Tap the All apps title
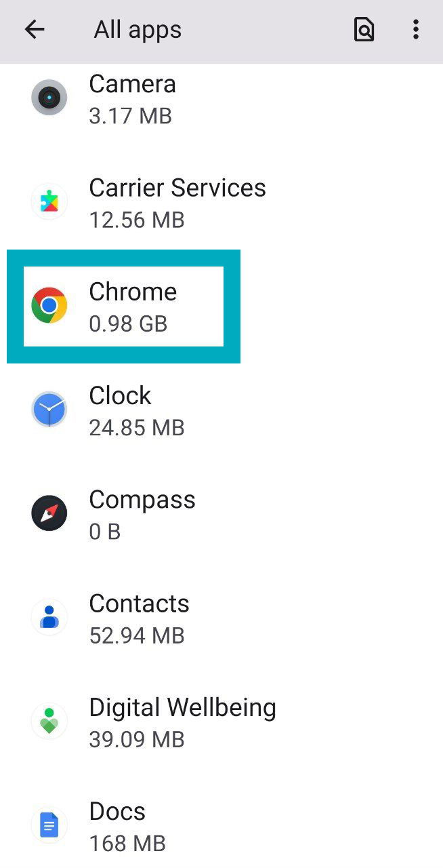Viewport: 443px width, 868px height. click(x=138, y=30)
